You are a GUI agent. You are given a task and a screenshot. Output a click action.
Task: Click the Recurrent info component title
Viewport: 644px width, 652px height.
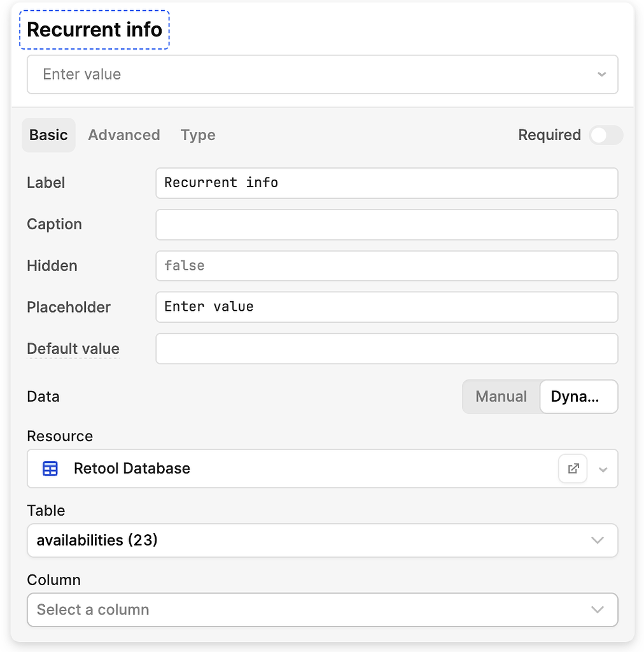[94, 29]
